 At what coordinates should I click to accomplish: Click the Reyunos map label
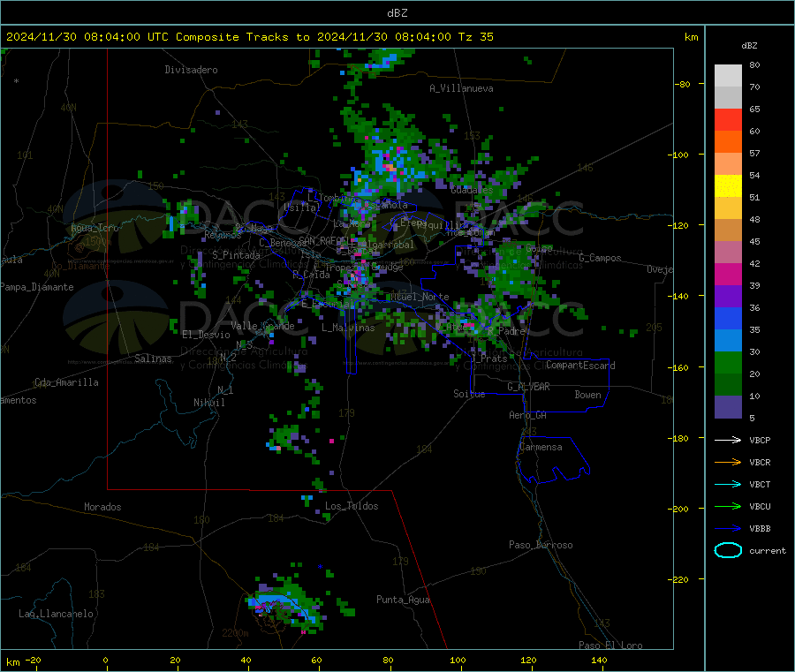click(x=223, y=235)
